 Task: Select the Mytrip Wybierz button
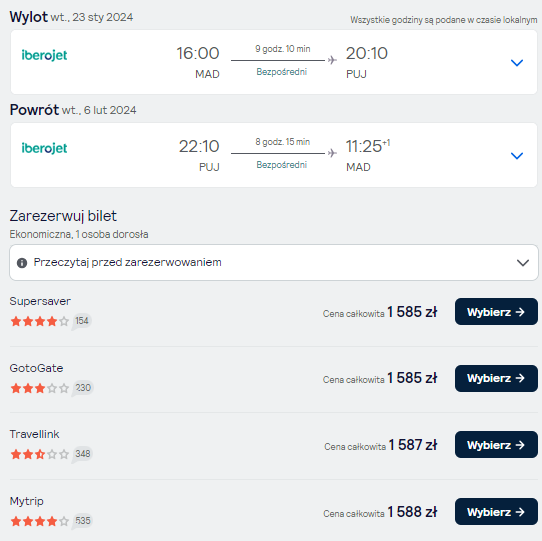pyautogui.click(x=496, y=512)
